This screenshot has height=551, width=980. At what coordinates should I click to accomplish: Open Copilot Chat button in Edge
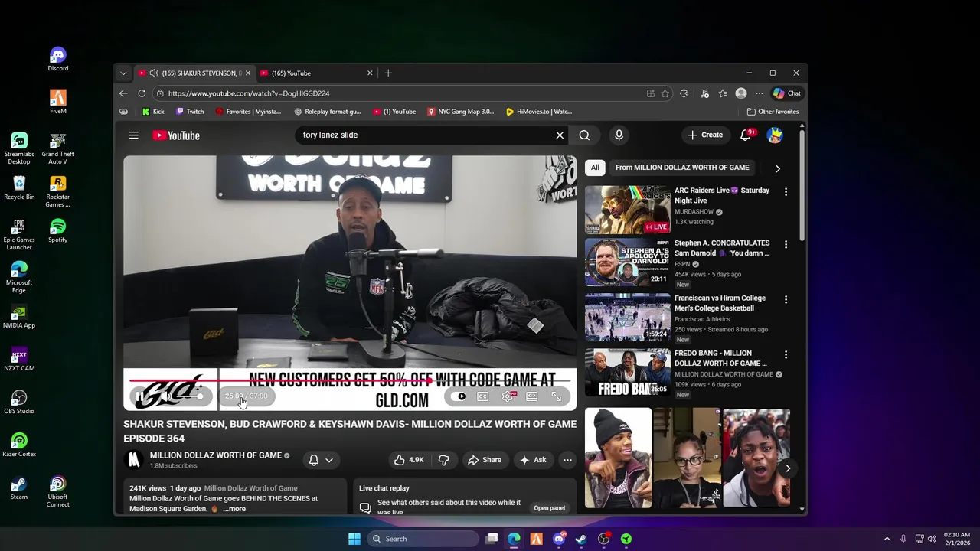[787, 93]
